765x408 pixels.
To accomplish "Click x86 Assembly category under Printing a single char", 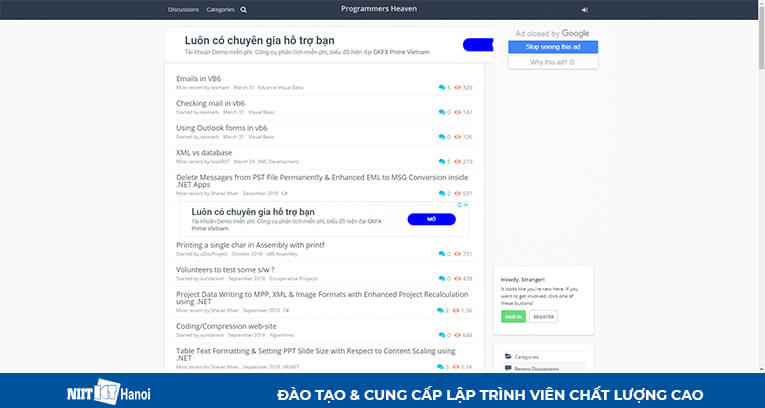I will [282, 254].
